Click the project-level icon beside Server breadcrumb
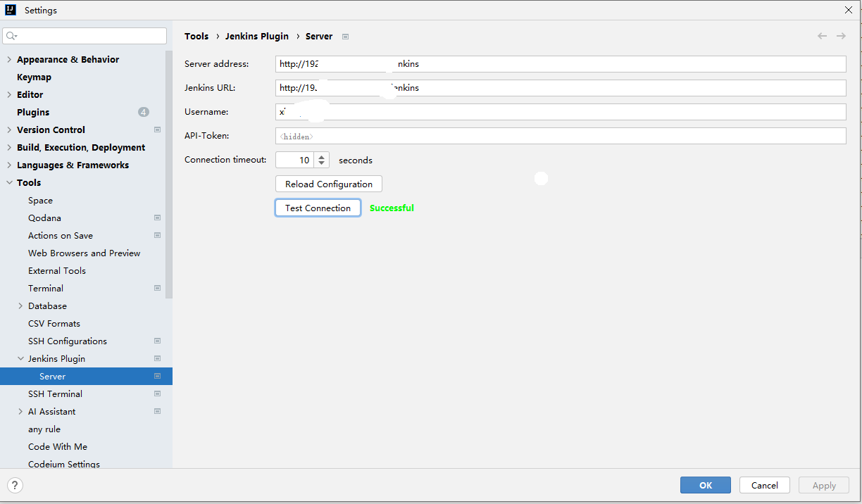The height and width of the screenshot is (504, 862). coord(345,37)
